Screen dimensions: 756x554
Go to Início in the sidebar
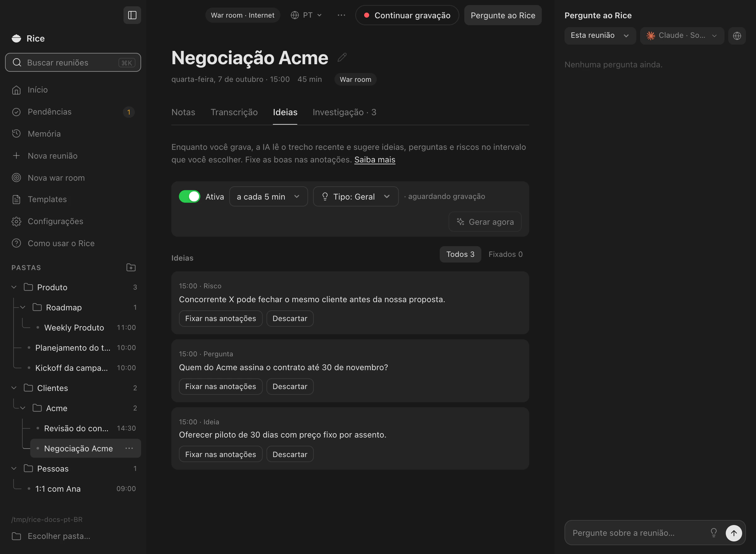(x=73, y=90)
